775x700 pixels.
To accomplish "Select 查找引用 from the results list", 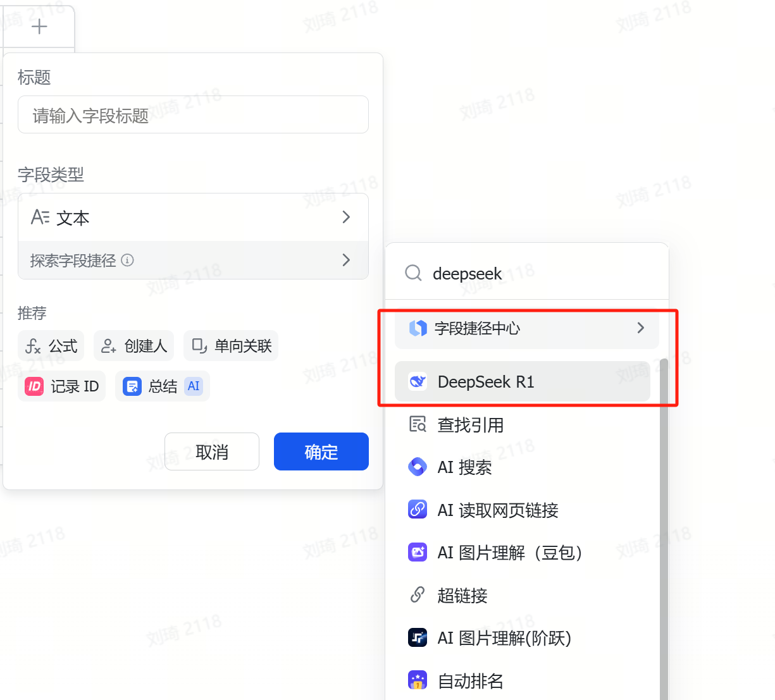I will [470, 425].
